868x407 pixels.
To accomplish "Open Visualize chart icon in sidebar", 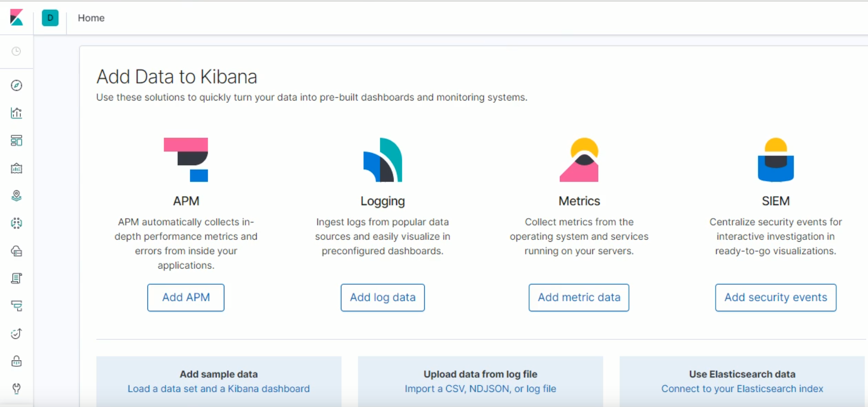I will [x=16, y=113].
